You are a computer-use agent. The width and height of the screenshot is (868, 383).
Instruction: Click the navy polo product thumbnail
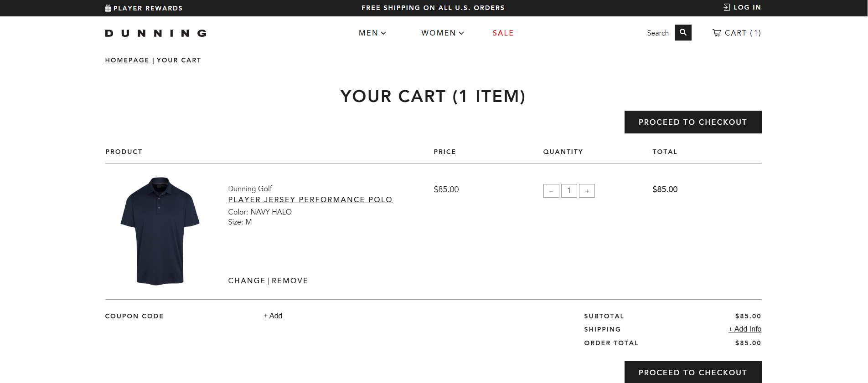[x=160, y=231]
